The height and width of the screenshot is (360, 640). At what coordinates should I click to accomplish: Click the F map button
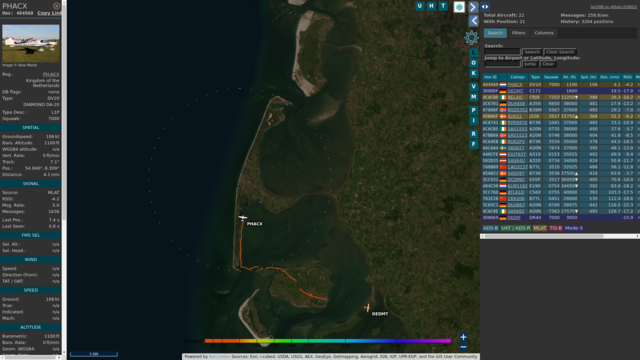pos(473,144)
